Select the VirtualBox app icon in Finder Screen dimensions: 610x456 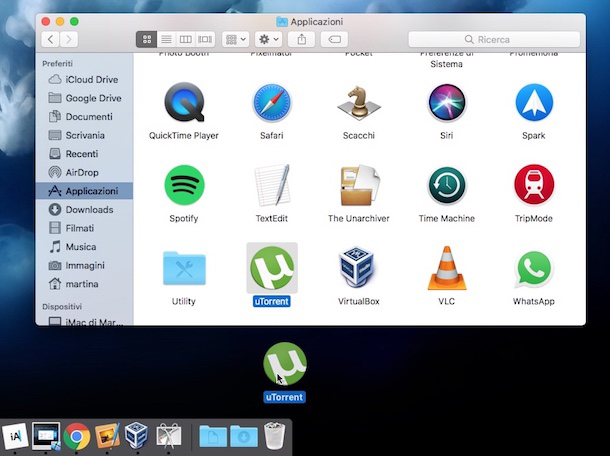[x=358, y=267]
